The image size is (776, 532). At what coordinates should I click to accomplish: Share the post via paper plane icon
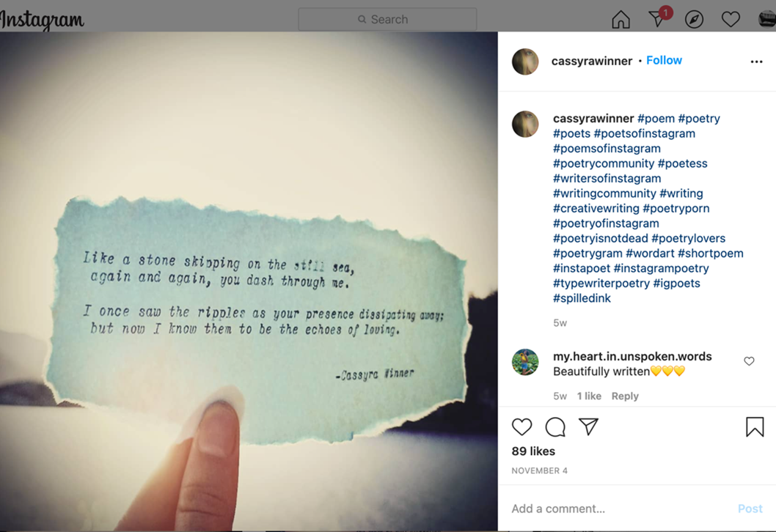click(588, 426)
